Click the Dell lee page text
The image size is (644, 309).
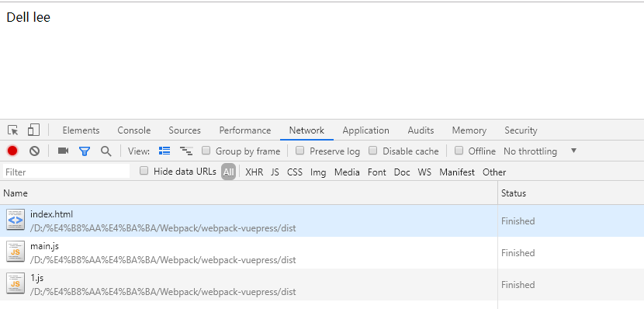click(x=29, y=17)
